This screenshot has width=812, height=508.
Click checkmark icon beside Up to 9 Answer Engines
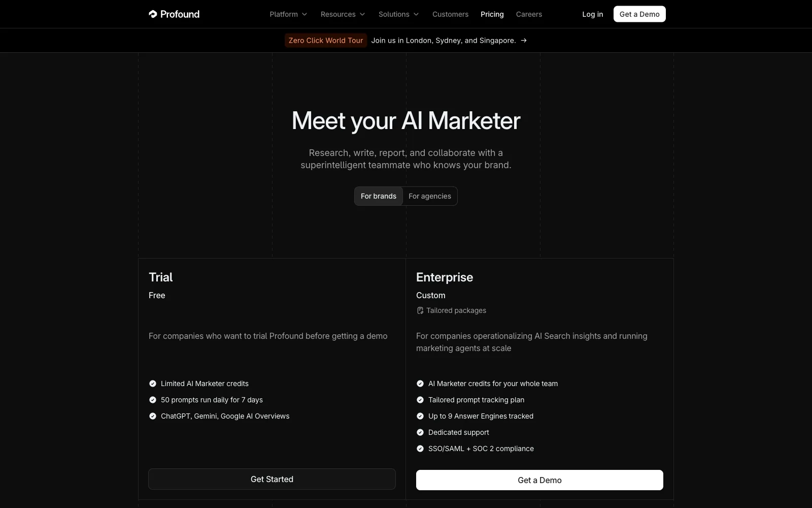[x=420, y=416]
